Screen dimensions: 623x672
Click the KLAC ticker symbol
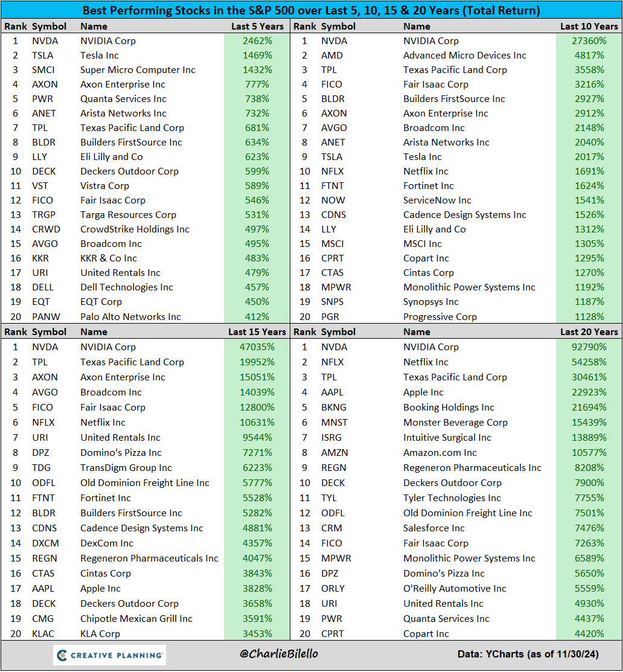click(x=43, y=633)
